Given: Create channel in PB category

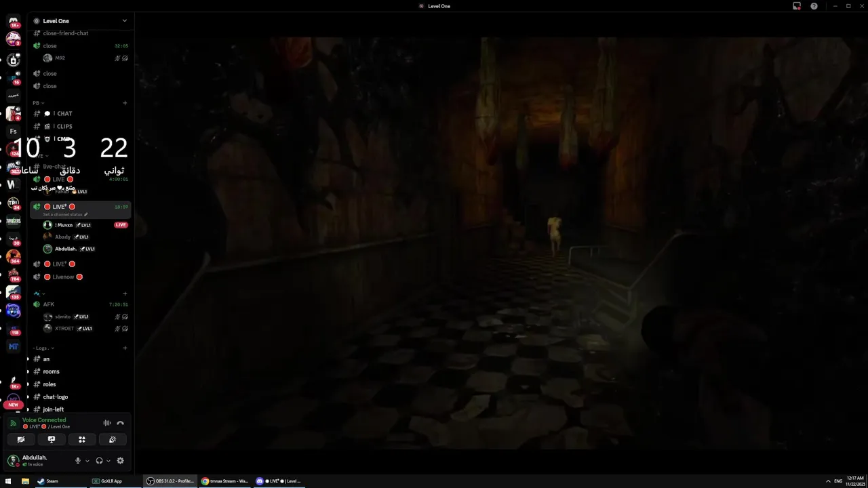Looking at the screenshot, I should tap(125, 103).
